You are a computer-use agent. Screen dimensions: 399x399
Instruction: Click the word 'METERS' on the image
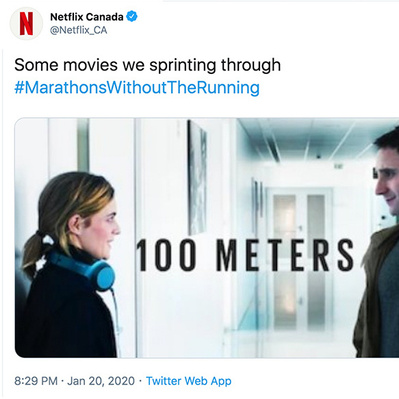[x=285, y=255]
